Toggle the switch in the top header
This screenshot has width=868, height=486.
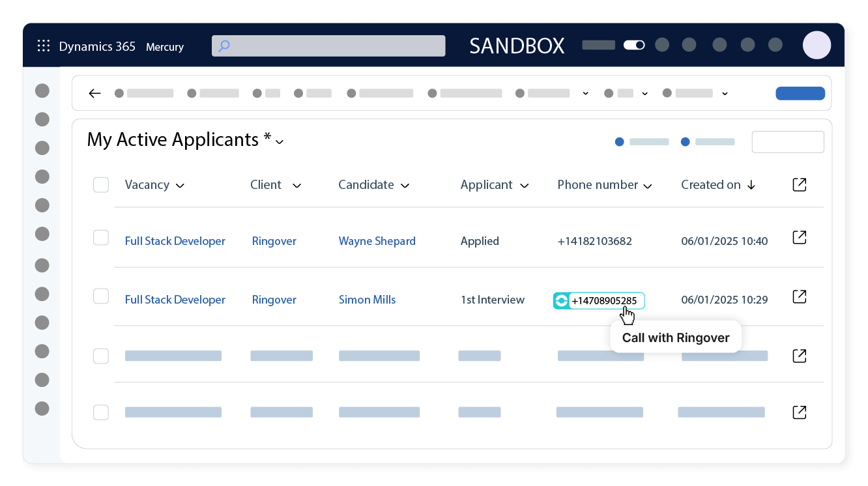click(633, 45)
